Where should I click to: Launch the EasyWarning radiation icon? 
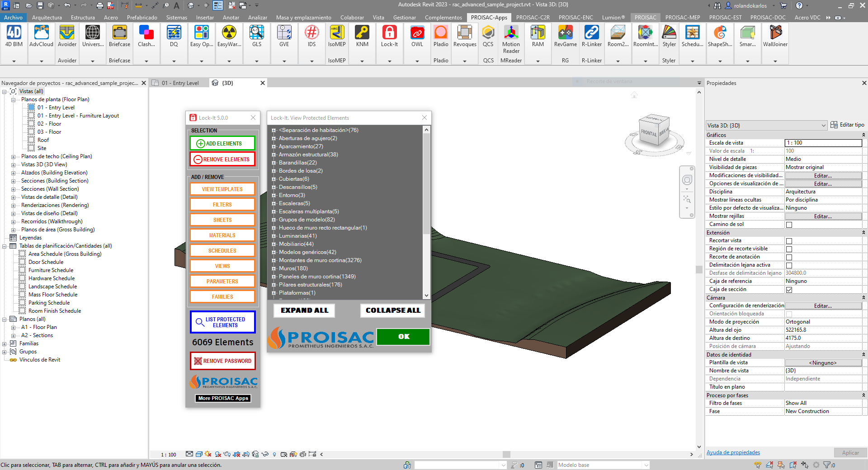tap(229, 36)
